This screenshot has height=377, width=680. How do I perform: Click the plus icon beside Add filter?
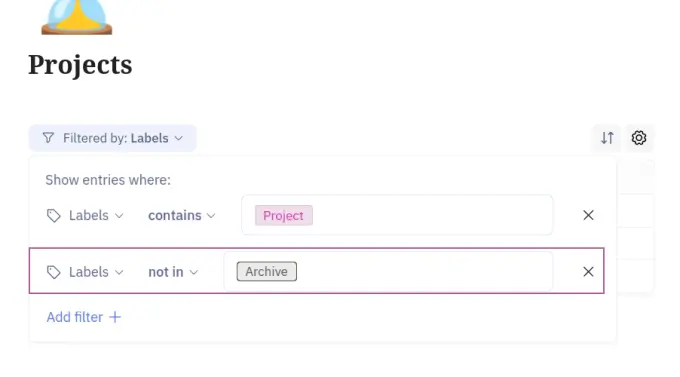point(115,317)
